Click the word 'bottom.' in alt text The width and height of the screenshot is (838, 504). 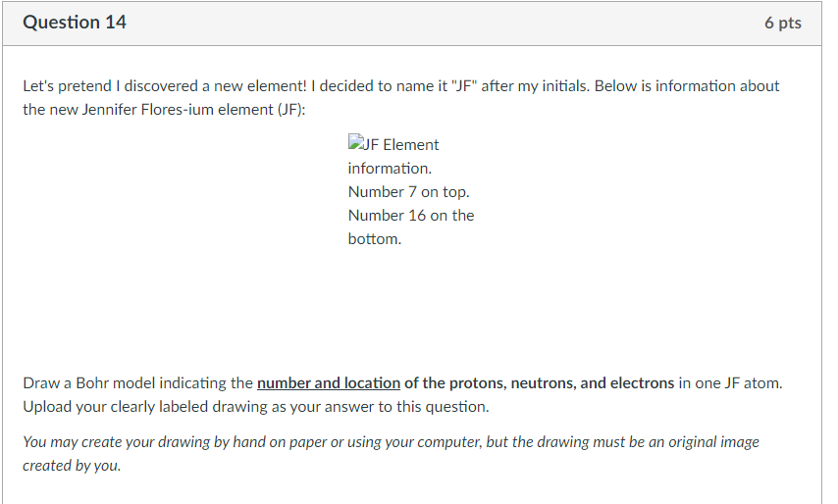(375, 238)
